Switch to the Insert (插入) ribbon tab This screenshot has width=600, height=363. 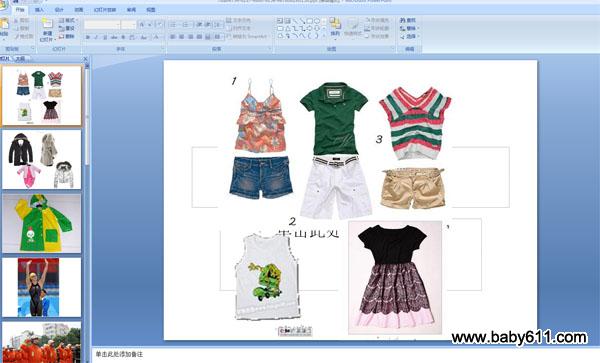coord(39,10)
